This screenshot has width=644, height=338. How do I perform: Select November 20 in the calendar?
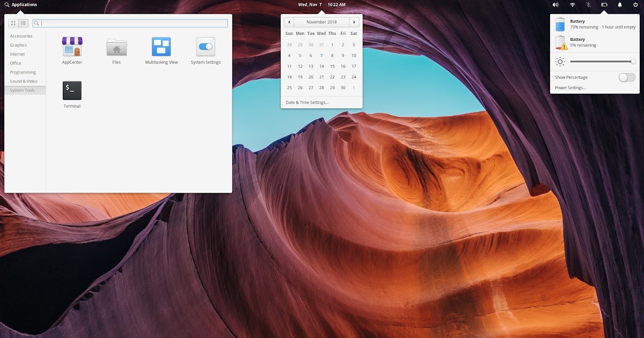click(311, 77)
